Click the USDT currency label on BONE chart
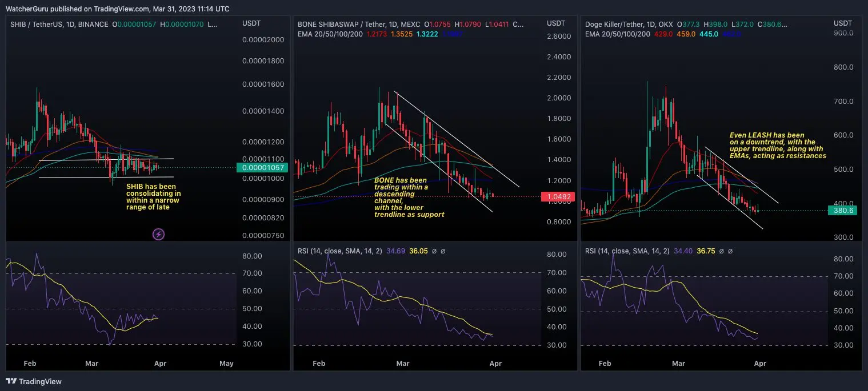 tap(556, 23)
